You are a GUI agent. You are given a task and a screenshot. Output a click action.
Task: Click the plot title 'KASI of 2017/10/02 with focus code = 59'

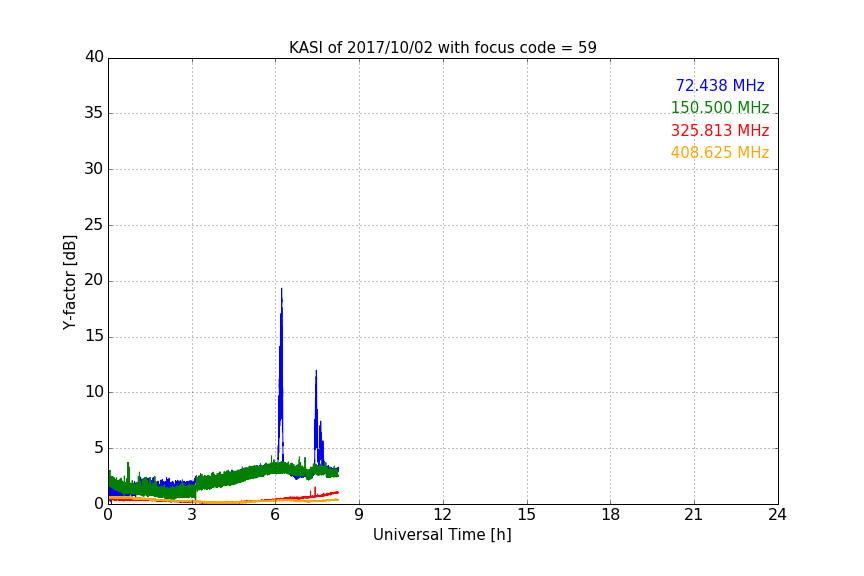pyautogui.click(x=442, y=48)
